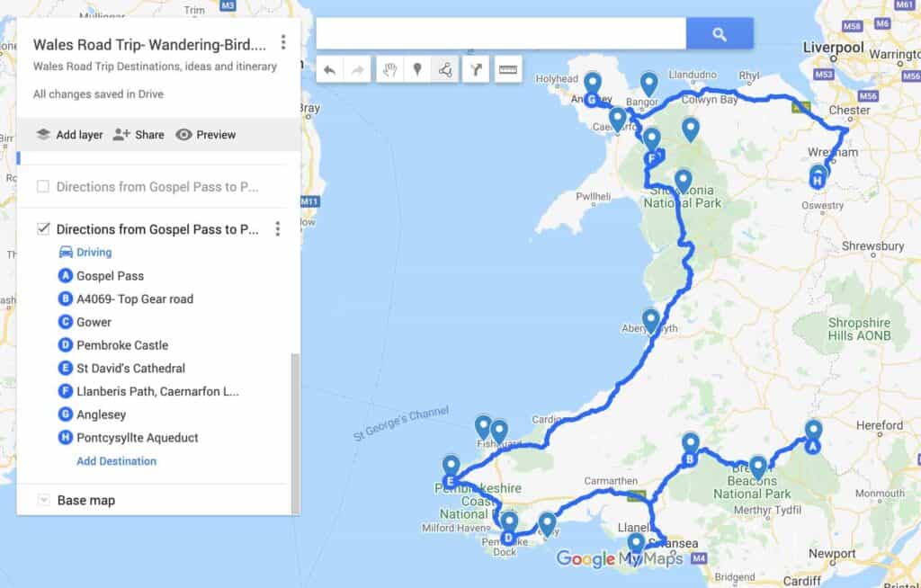Click the Add Destination link
The image size is (921, 588).
click(116, 461)
